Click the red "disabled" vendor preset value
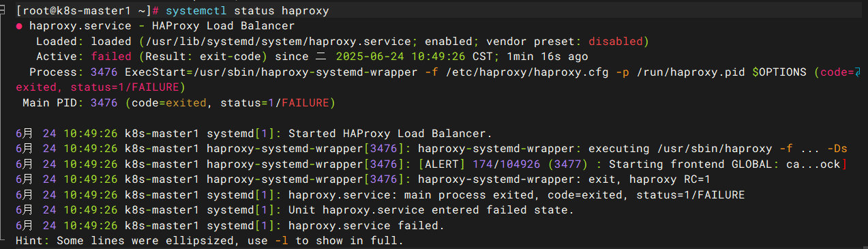This screenshot has height=249, width=868. [x=615, y=42]
